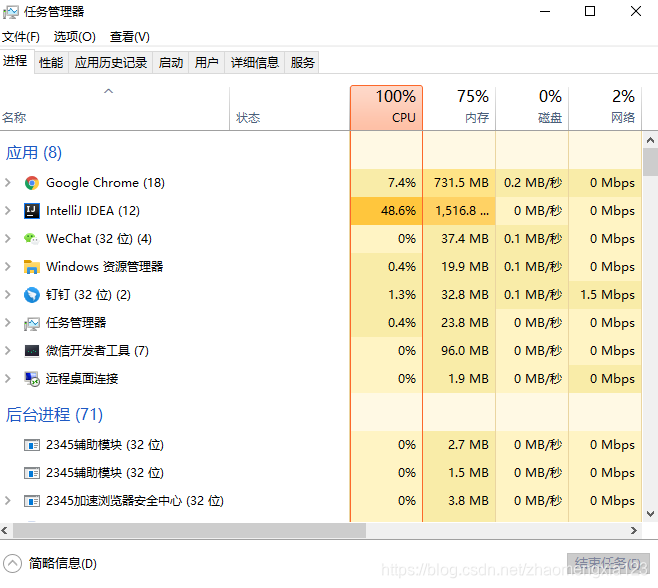Screen dimensions: 658x588
Task: Click the scroll right arrow
Action: (634, 531)
